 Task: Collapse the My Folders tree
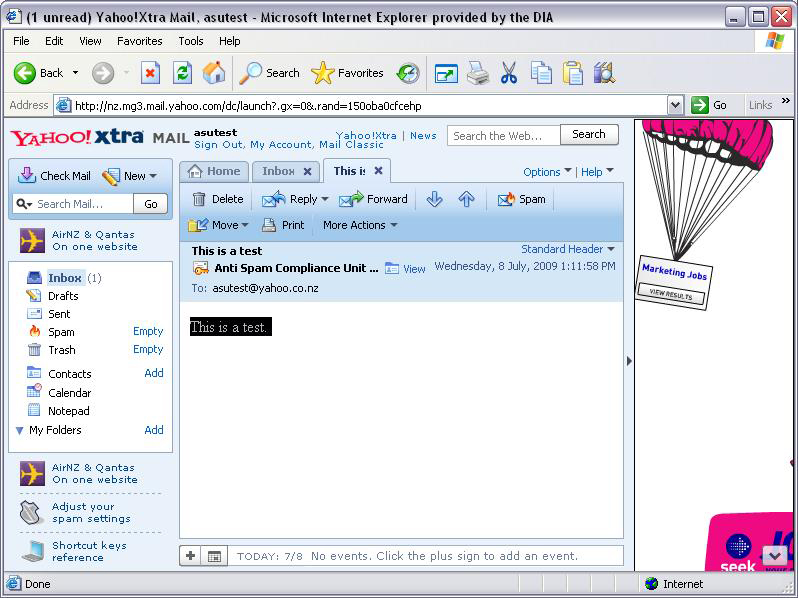(19, 431)
